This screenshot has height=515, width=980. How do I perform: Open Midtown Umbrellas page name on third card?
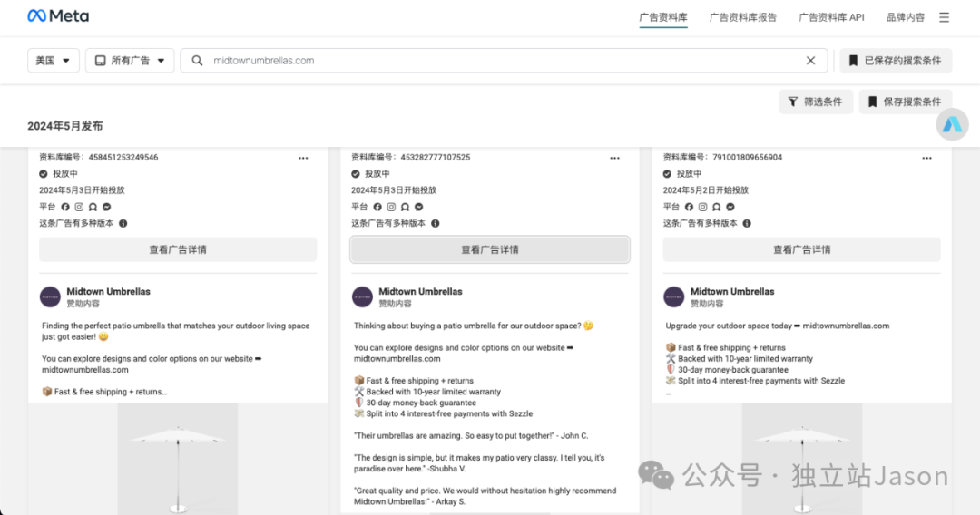click(732, 292)
